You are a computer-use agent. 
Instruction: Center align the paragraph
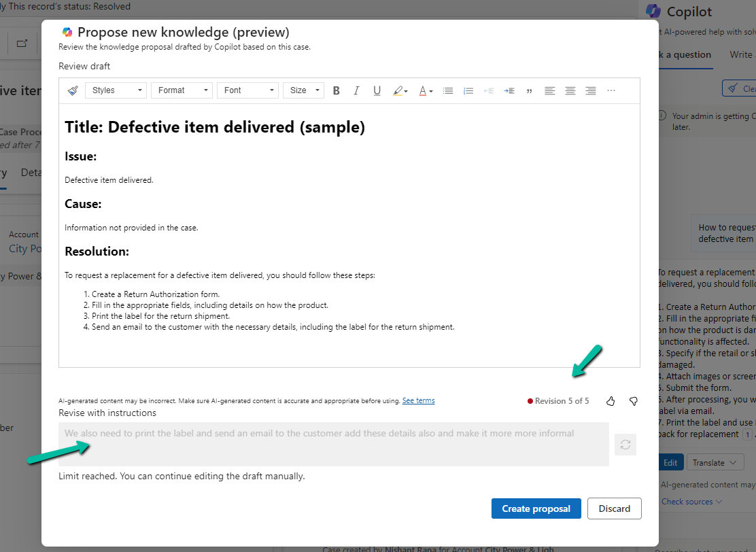570,90
